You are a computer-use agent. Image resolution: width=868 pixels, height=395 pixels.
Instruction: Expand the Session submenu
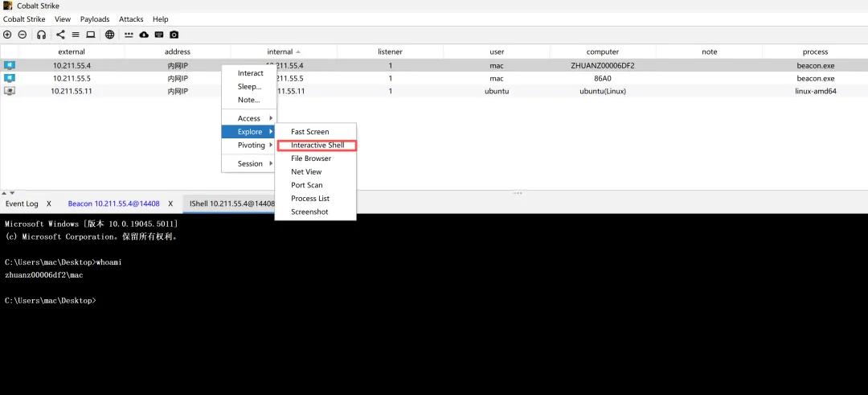point(249,163)
